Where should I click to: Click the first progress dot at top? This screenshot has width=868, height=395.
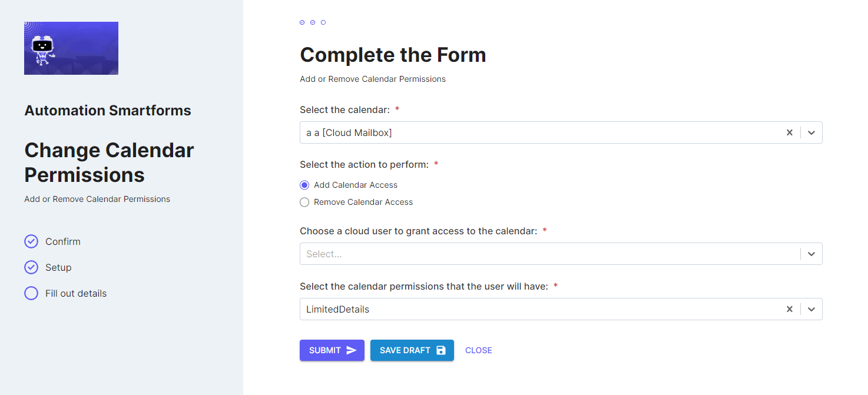[x=302, y=22]
